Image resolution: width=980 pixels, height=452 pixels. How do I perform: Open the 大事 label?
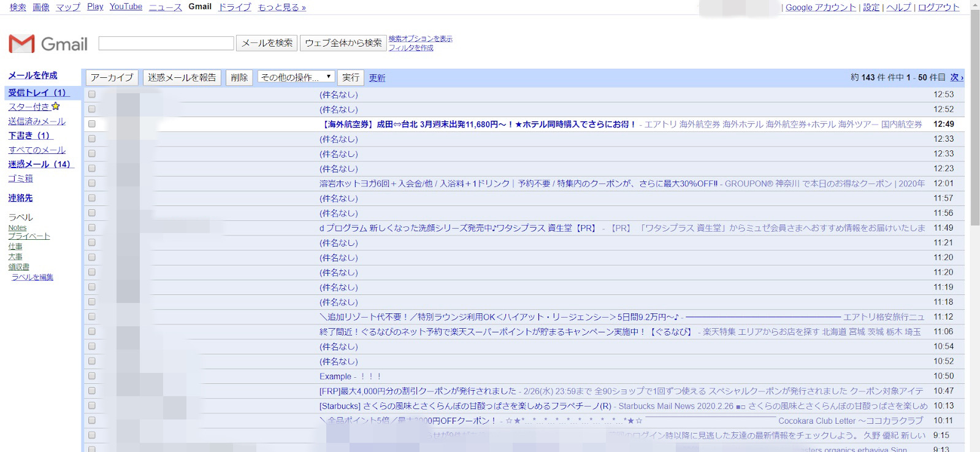pyautogui.click(x=15, y=257)
